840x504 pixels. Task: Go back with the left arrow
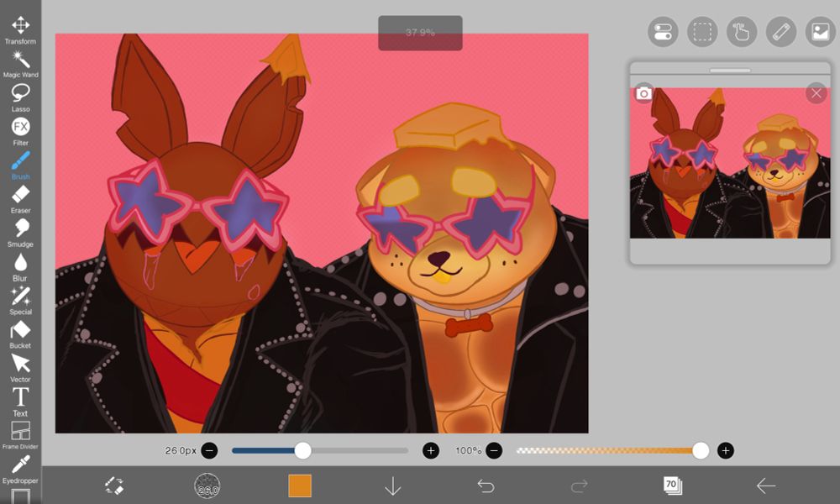tap(765, 486)
